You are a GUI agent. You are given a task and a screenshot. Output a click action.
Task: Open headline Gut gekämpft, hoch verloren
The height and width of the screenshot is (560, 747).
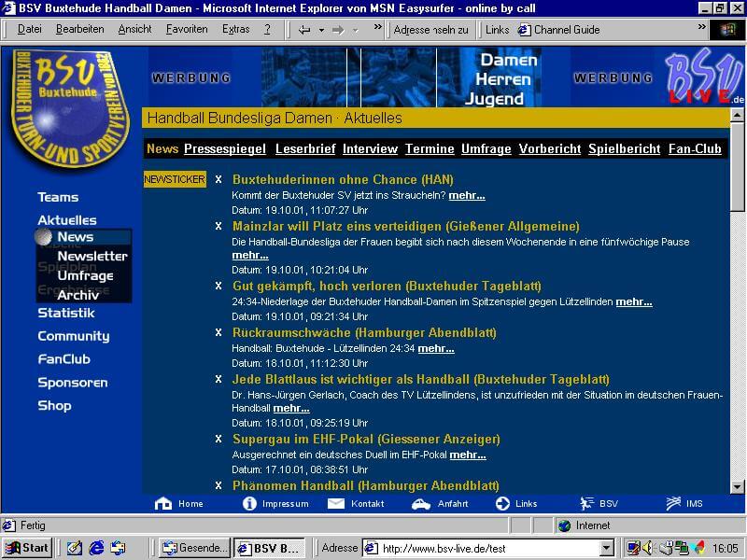[x=387, y=287]
